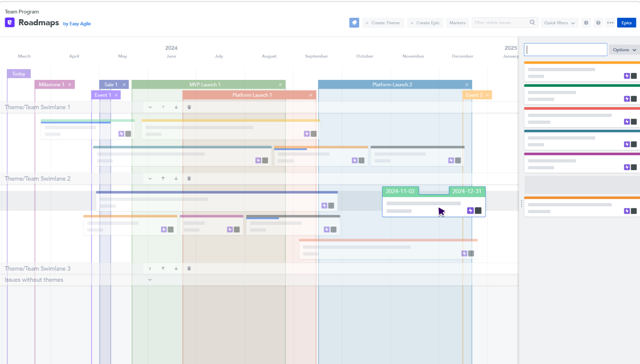Screen dimensions: 640x364
Task: Move Swimlane 1 up with arrow icon
Action: coord(163,107)
